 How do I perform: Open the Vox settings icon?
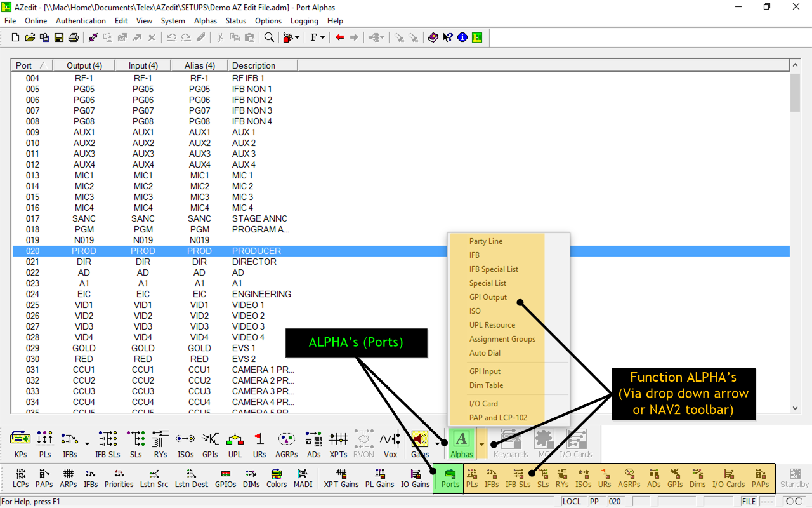click(390, 443)
